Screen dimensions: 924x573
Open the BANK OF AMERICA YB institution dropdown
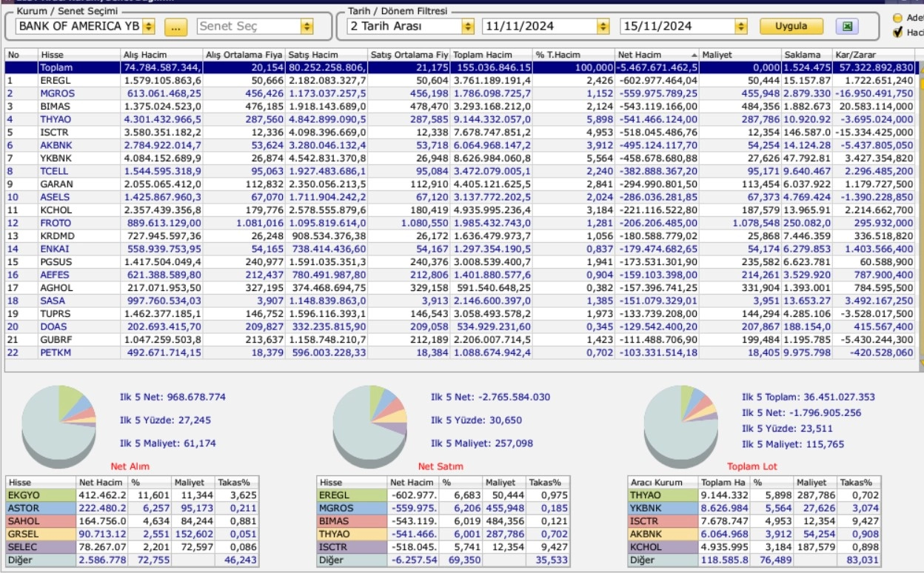click(x=148, y=27)
